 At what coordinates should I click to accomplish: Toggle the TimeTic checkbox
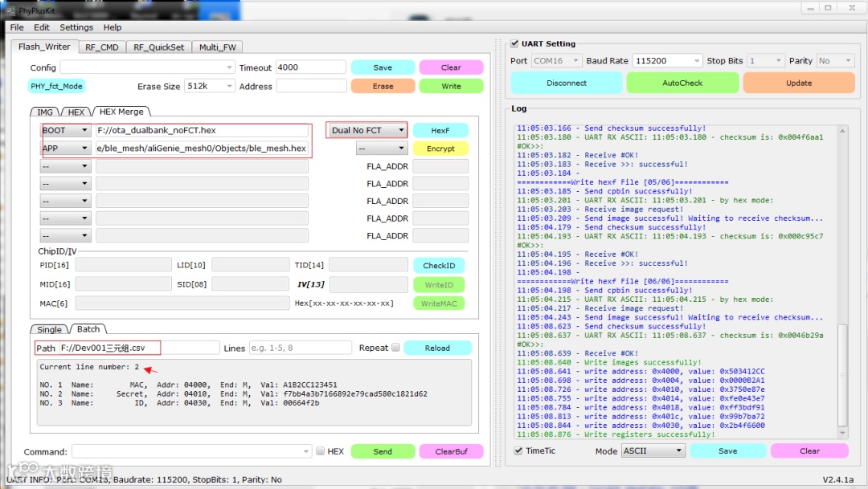click(518, 450)
